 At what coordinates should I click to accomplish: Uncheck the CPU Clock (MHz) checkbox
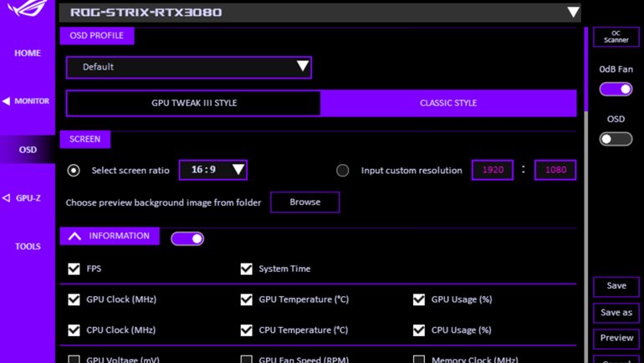click(74, 330)
